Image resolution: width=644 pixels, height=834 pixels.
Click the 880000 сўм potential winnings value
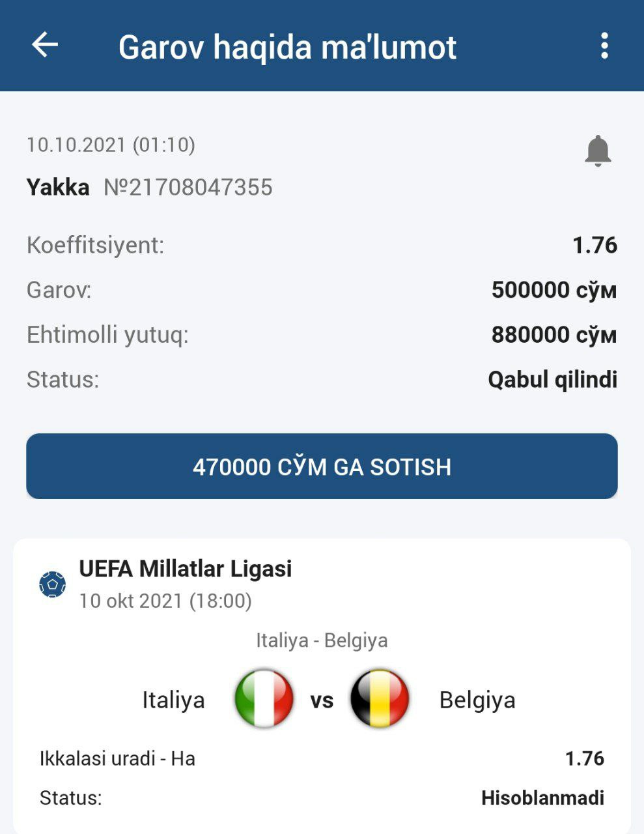tap(553, 335)
